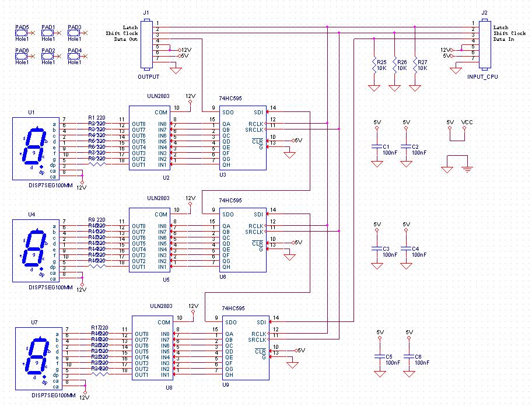Click the VCC power label
This screenshot has width=532, height=406.
(x=467, y=122)
